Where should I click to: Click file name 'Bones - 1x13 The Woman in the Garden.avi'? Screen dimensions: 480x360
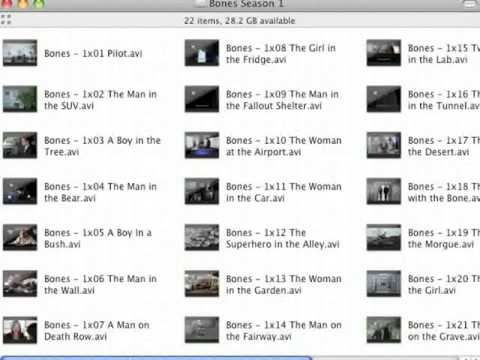(x=284, y=284)
